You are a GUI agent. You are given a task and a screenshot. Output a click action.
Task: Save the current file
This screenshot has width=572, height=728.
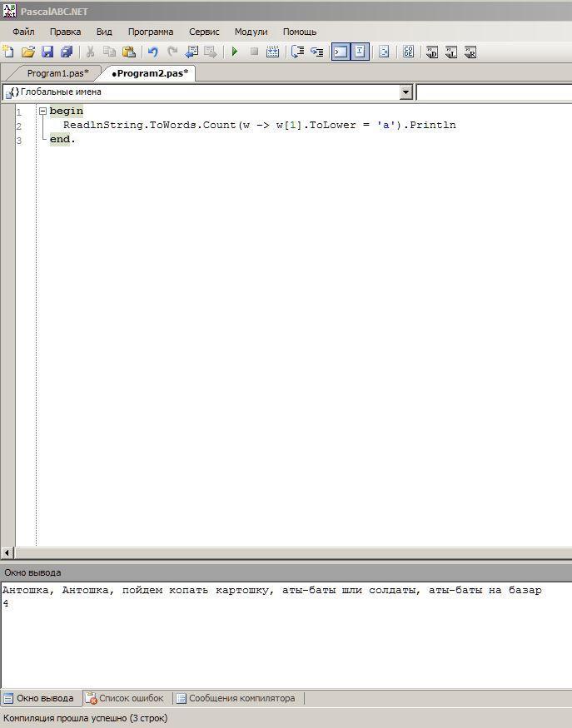47,52
